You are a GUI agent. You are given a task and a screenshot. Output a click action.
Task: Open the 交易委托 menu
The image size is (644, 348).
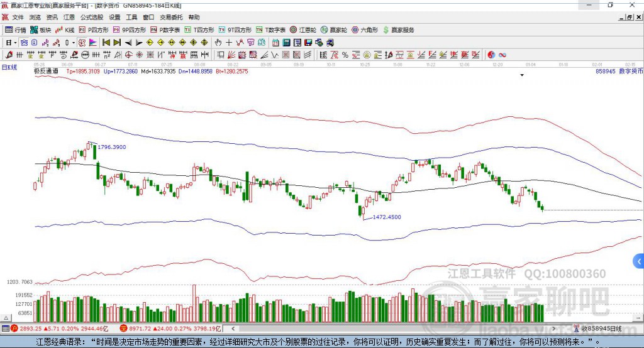[x=171, y=17]
